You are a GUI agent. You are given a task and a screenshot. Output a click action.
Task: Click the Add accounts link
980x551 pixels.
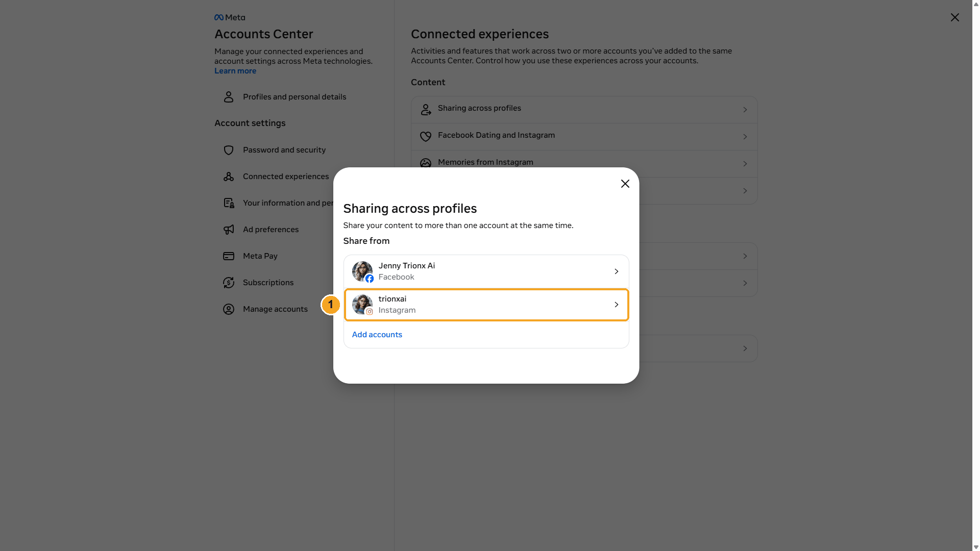(377, 335)
